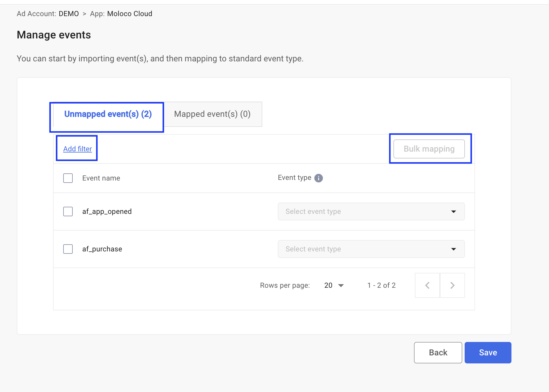Click the Event type info icon
The height and width of the screenshot is (392, 549).
(x=318, y=178)
